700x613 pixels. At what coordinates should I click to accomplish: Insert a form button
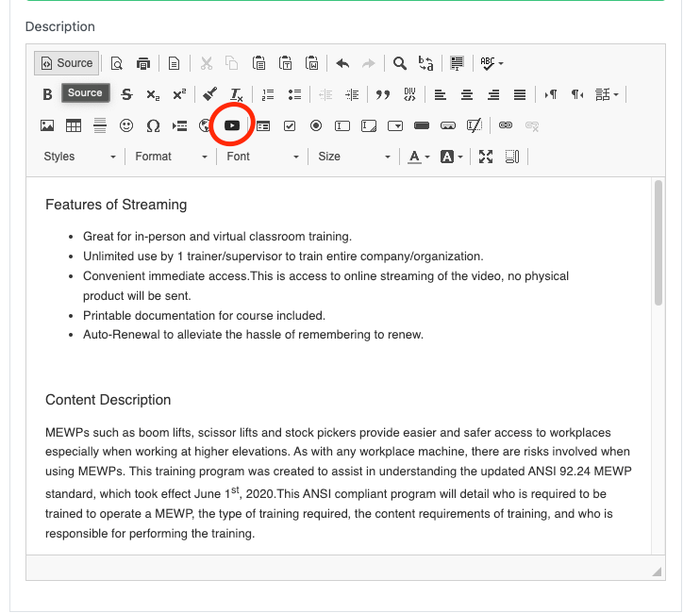[422, 125]
